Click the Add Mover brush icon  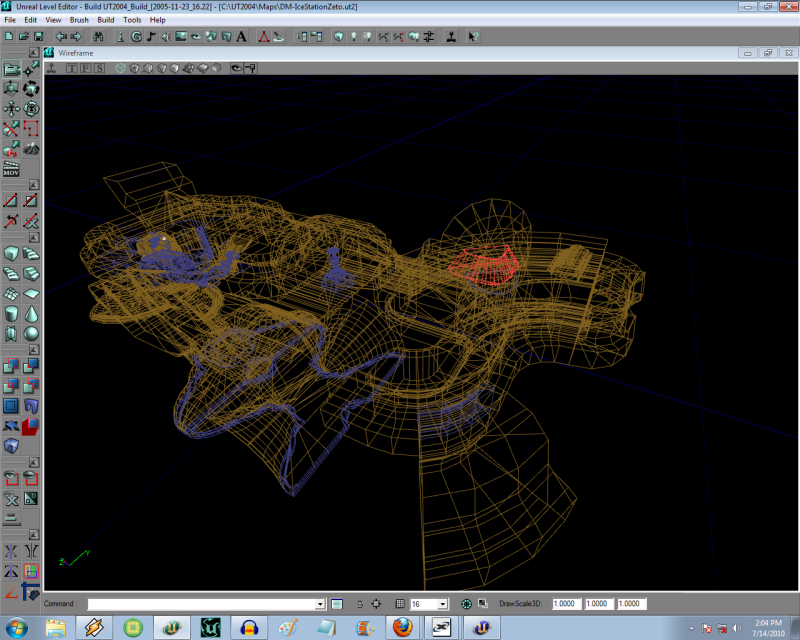click(x=11, y=426)
